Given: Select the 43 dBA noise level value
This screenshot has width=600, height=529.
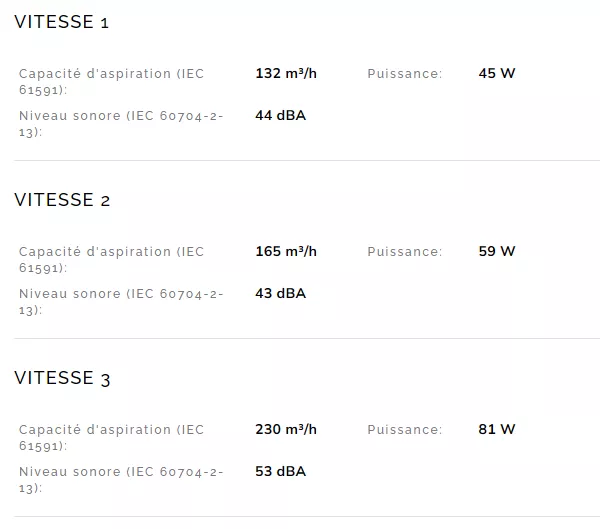Looking at the screenshot, I should (280, 293).
